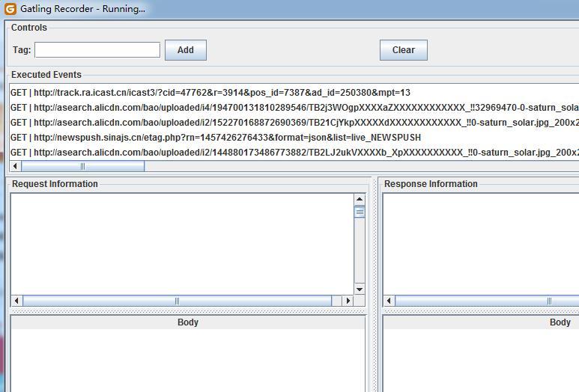Select the GET event ending 32969470-0-saturn_sola

(x=294, y=108)
